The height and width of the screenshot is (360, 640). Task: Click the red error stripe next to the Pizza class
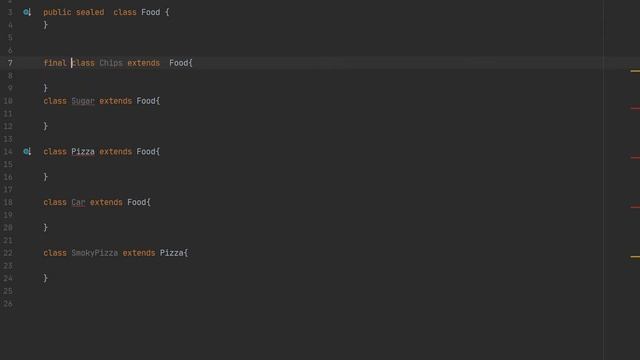pyautogui.click(x=635, y=158)
